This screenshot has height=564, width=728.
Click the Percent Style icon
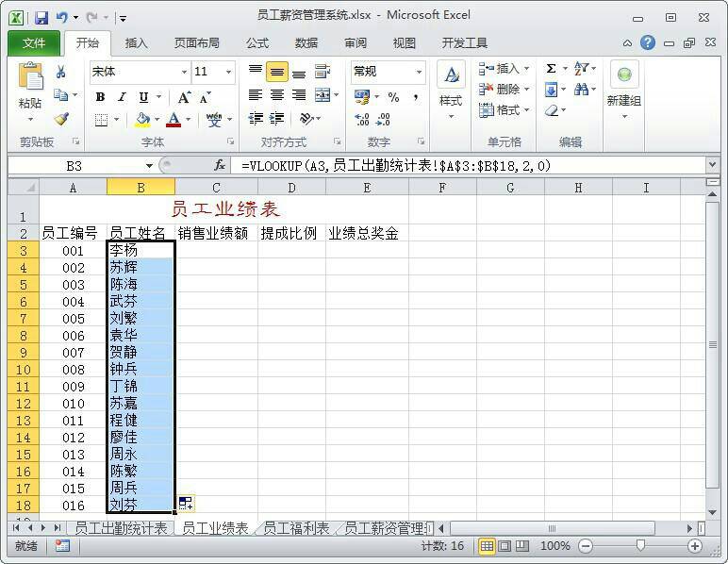(x=393, y=97)
